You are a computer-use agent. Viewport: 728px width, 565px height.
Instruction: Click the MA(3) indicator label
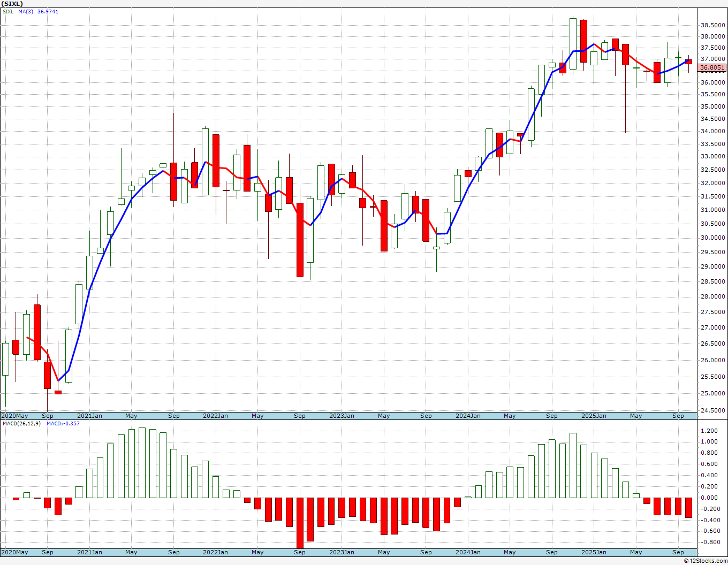[x=26, y=11]
